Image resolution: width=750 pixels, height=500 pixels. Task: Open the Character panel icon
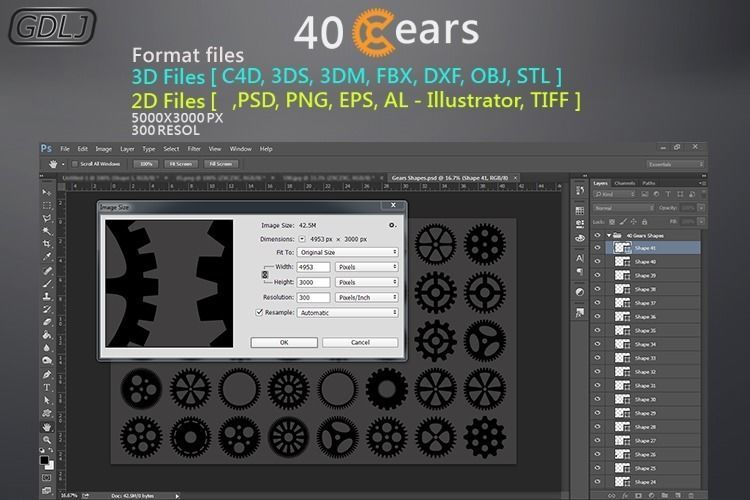click(580, 258)
